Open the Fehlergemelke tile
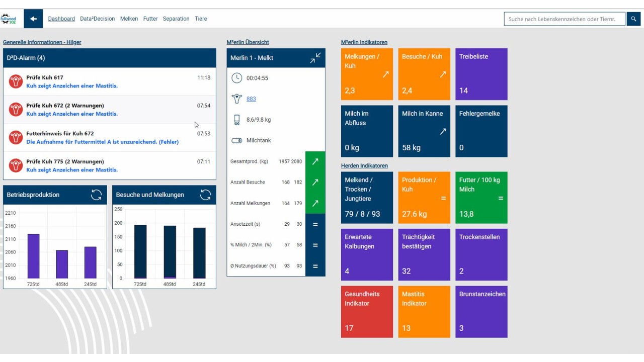This screenshot has width=644, height=362. 481,131
